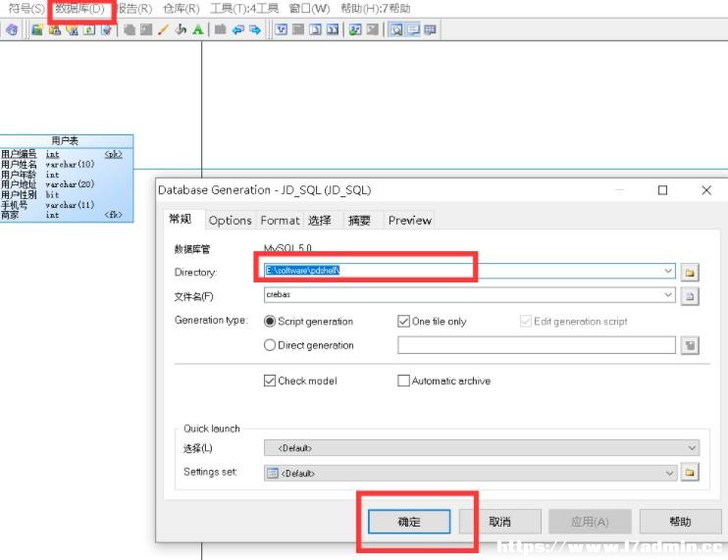
Task: Click the blue right-pointing arrow toolbar icon
Action: tap(255, 29)
